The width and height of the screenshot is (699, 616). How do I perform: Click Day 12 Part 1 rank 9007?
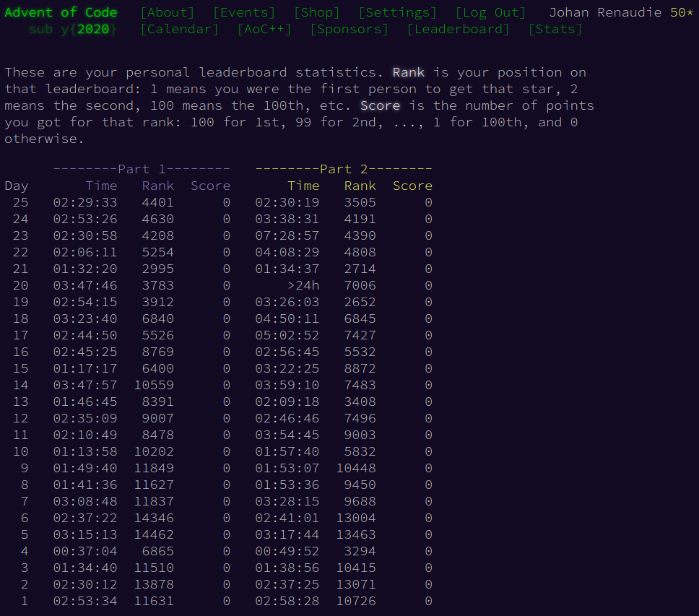tap(158, 418)
